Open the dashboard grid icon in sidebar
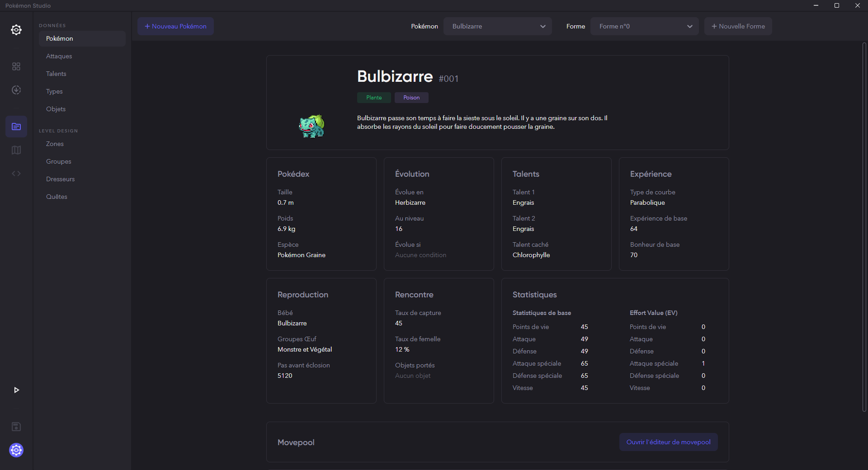Screen dimensions: 868x470 [x=16, y=66]
